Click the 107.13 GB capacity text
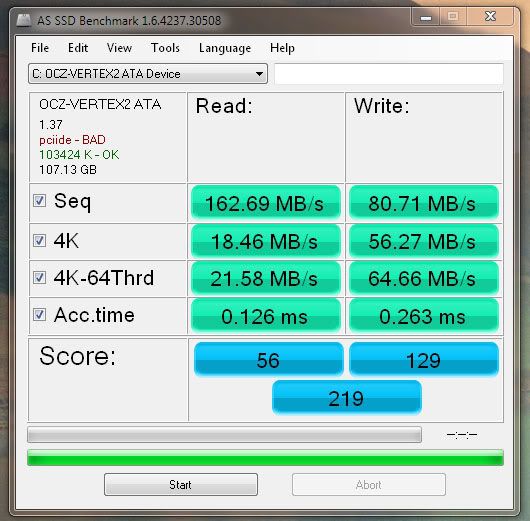530x521 pixels. 68,169
